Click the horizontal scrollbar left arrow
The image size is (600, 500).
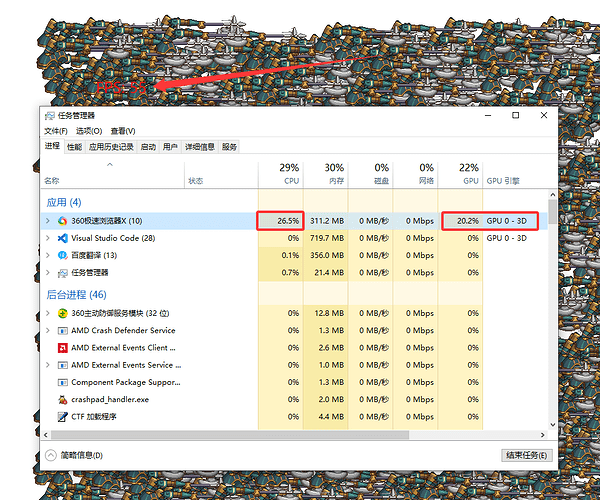pyautogui.click(x=46, y=435)
